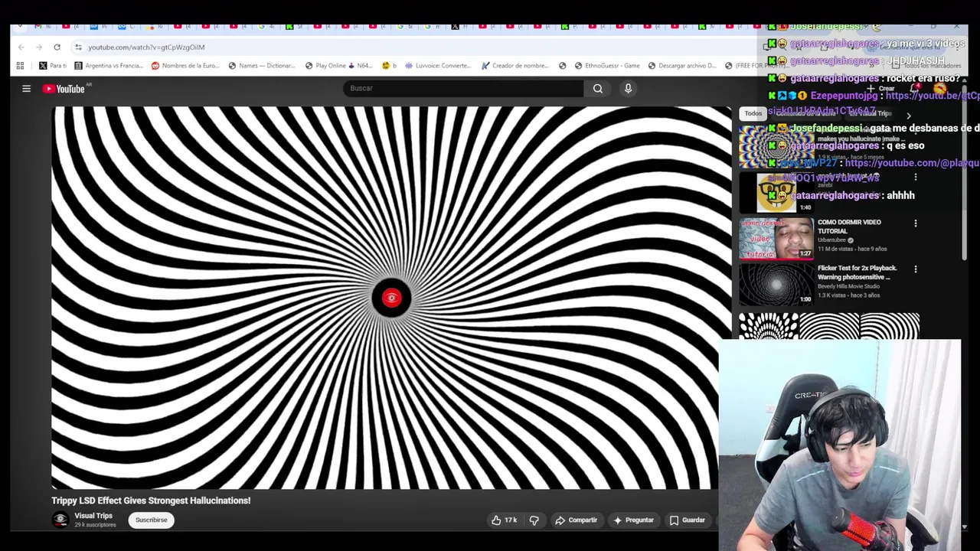Screen dimensions: 980x551
Task: Click the magnifying glass search button
Action: pyautogui.click(x=598, y=88)
